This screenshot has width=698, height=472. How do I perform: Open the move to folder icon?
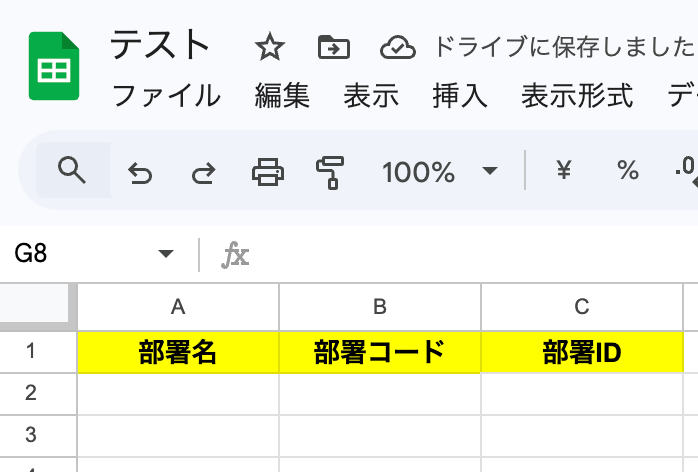334,47
